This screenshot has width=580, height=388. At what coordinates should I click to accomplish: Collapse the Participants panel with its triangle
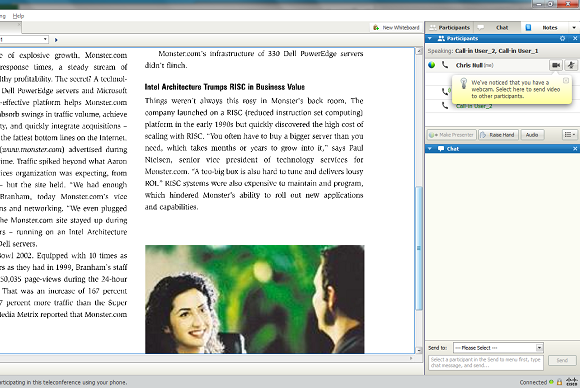430,38
